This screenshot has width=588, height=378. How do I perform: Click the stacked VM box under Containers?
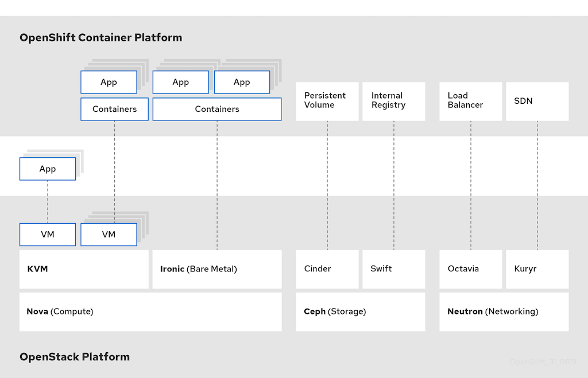[109, 235]
